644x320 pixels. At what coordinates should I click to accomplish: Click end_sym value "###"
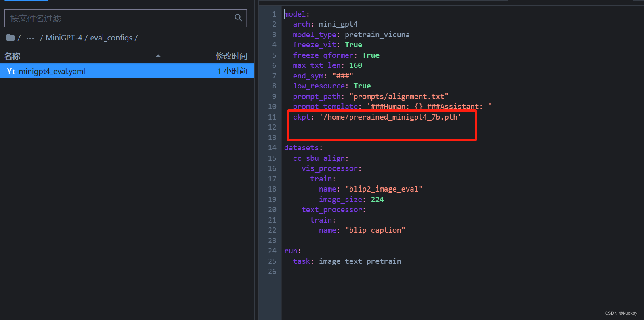[x=343, y=76]
